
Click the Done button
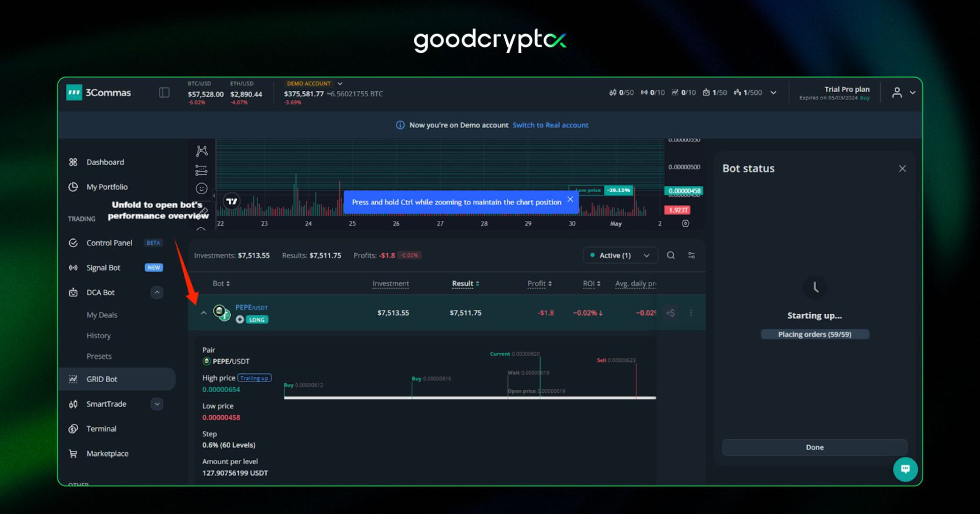tap(815, 447)
